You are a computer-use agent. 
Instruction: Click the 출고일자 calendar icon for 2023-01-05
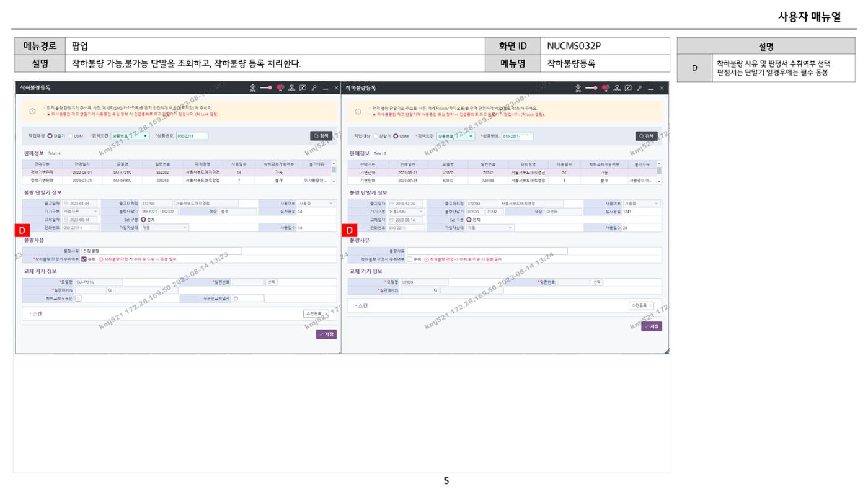click(66, 204)
